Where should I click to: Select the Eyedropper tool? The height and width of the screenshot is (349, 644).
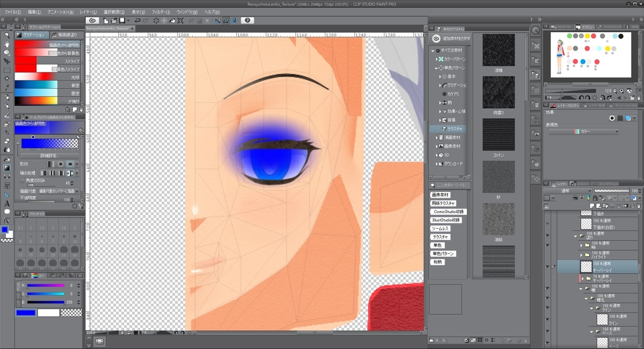7,88
